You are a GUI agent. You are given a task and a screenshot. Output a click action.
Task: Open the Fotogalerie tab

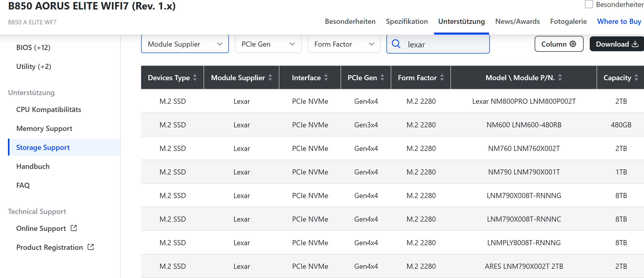pos(568,22)
